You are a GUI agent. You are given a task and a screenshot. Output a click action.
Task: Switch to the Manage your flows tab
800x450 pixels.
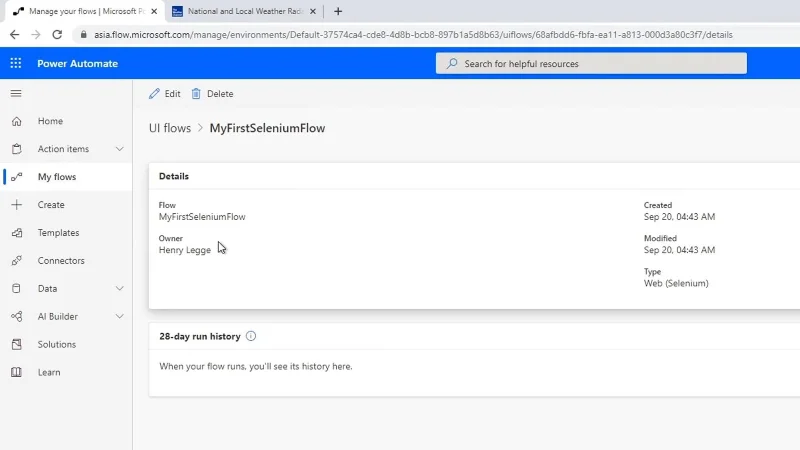[x=84, y=11]
